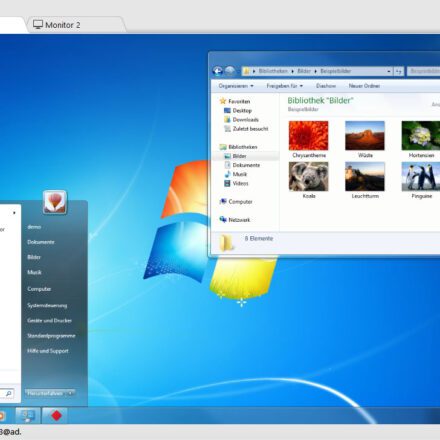Click the computer monitors taskbar icon
Screen dimensions: 440x440
pos(28,416)
